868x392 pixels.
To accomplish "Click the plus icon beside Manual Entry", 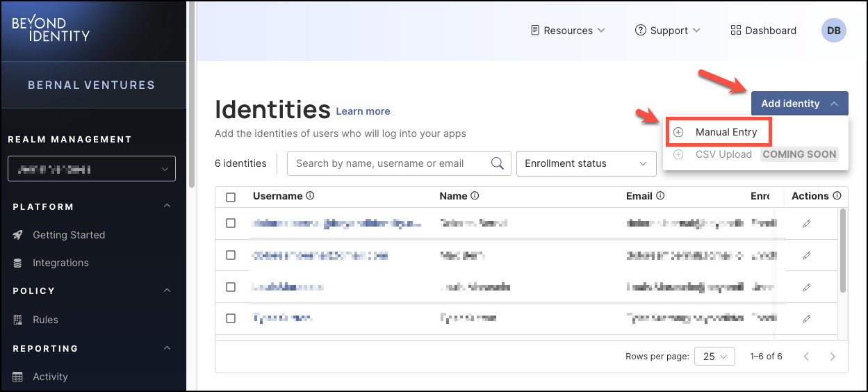I will point(679,132).
